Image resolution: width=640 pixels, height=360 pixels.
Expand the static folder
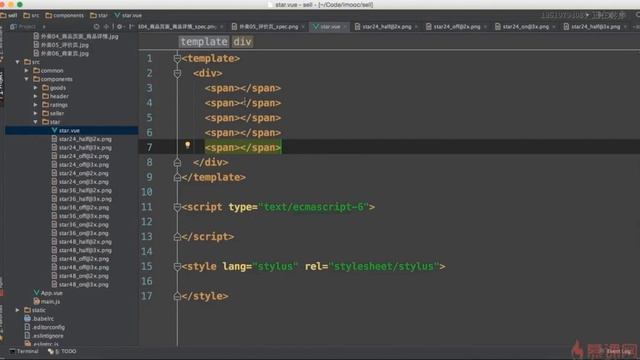[x=18, y=310]
